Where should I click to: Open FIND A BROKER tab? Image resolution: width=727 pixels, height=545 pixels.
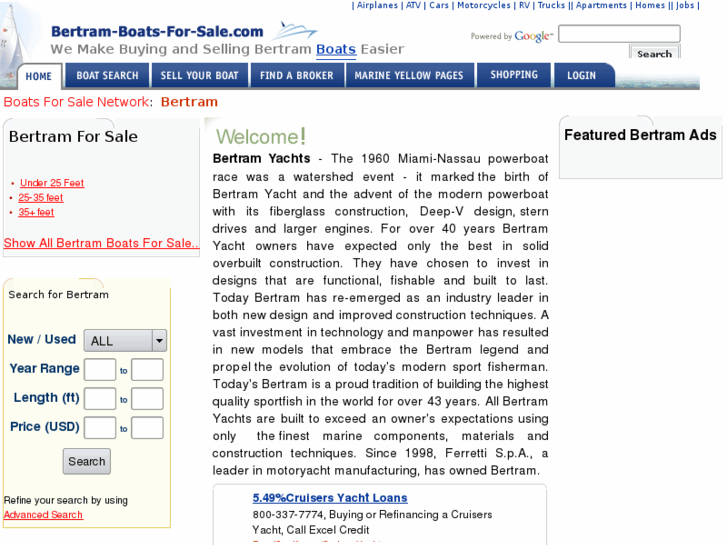pyautogui.click(x=297, y=76)
